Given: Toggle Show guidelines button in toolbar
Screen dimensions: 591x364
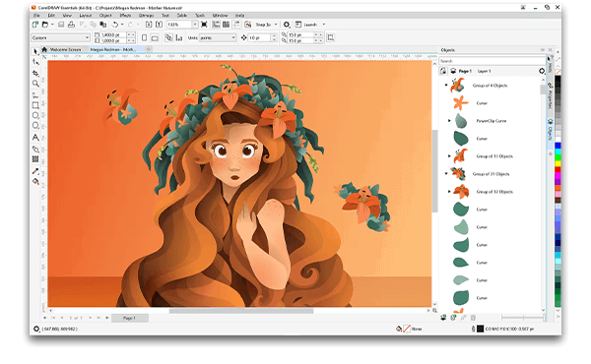Looking at the screenshot, I should pos(236,25).
